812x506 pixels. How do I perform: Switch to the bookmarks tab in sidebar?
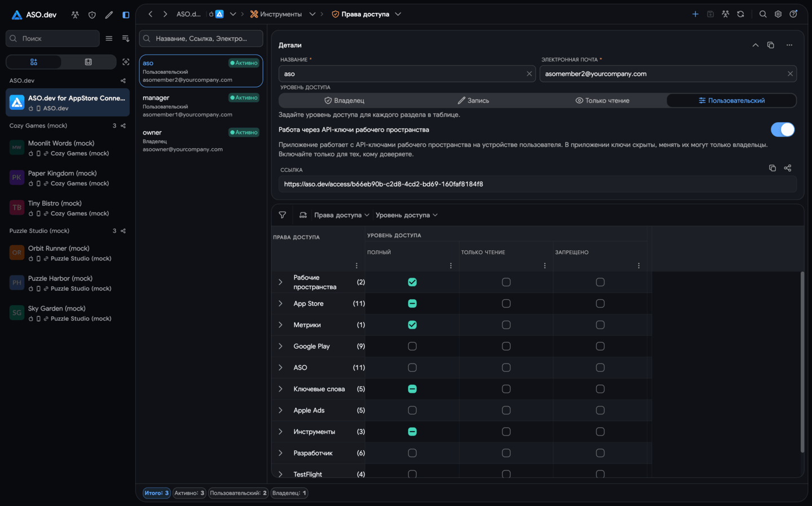tap(89, 62)
